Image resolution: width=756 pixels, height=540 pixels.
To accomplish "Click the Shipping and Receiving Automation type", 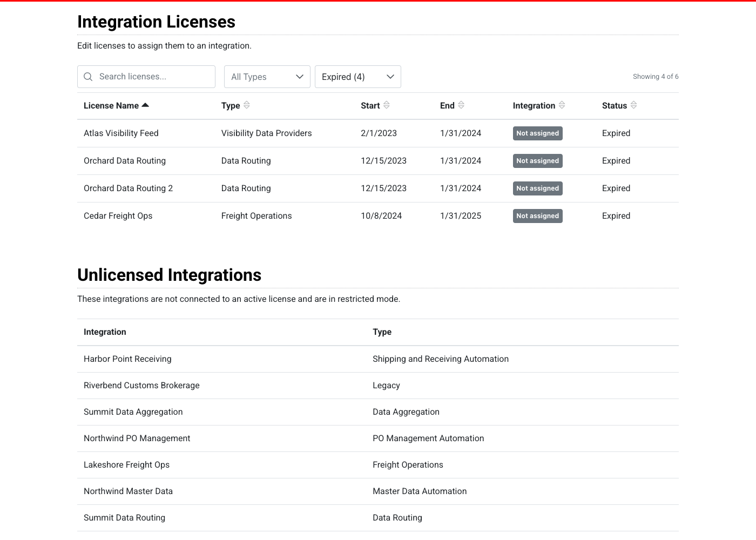I will pos(441,359).
